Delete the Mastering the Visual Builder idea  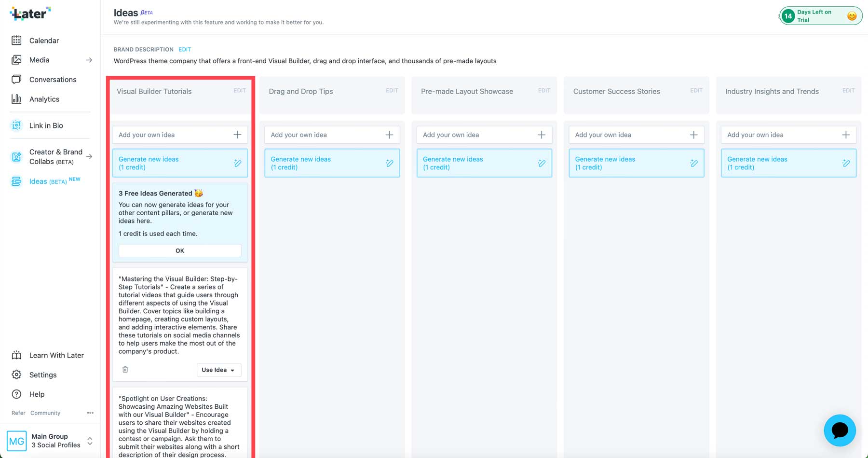[125, 369]
